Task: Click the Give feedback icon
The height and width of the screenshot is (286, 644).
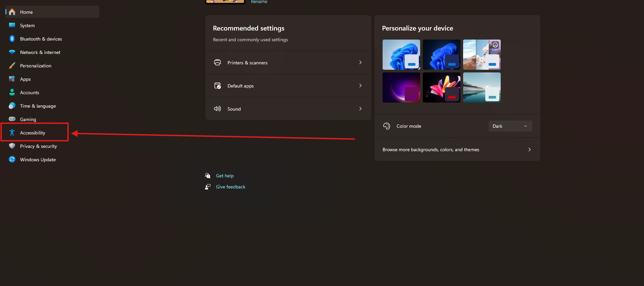Action: tap(208, 187)
